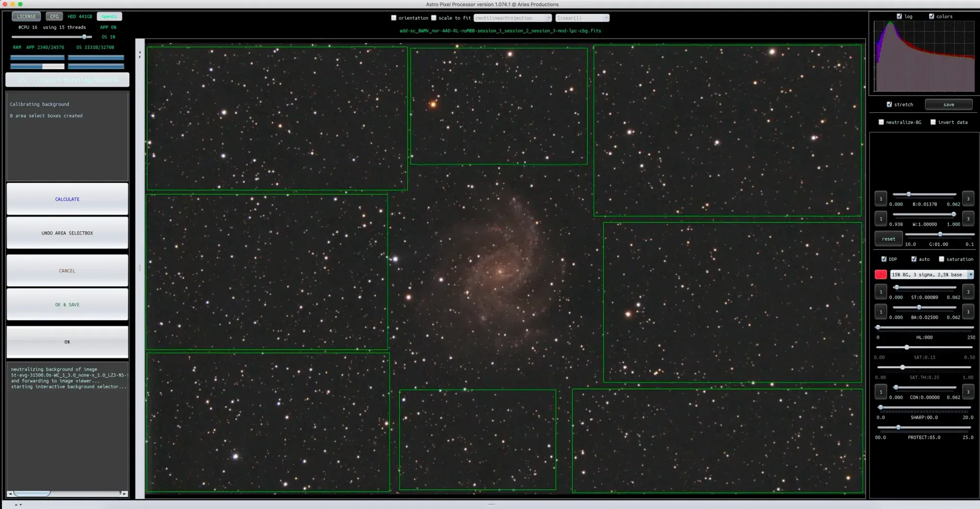
Task: Click the CPU threads slider handle
Action: (x=85, y=37)
